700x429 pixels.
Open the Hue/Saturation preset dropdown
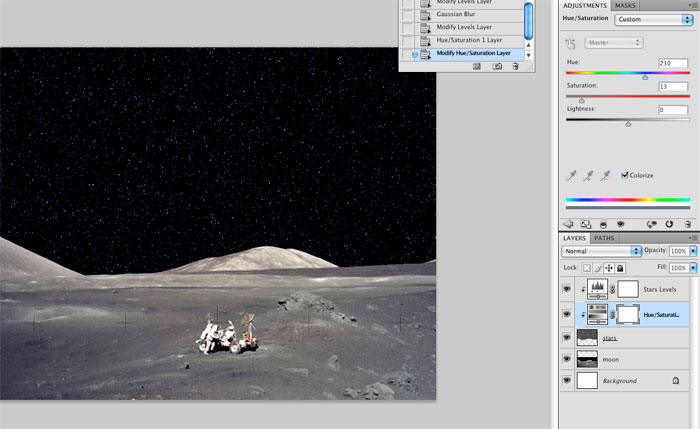point(655,19)
